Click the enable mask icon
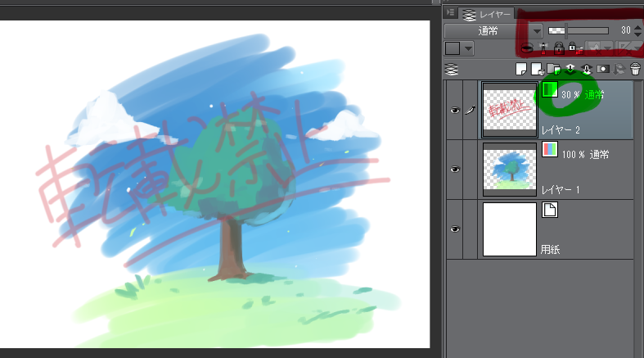 (598, 48)
